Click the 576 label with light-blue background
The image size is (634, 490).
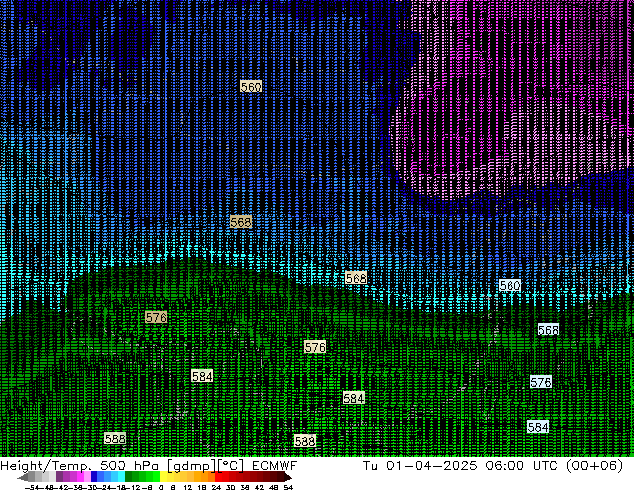[541, 382]
